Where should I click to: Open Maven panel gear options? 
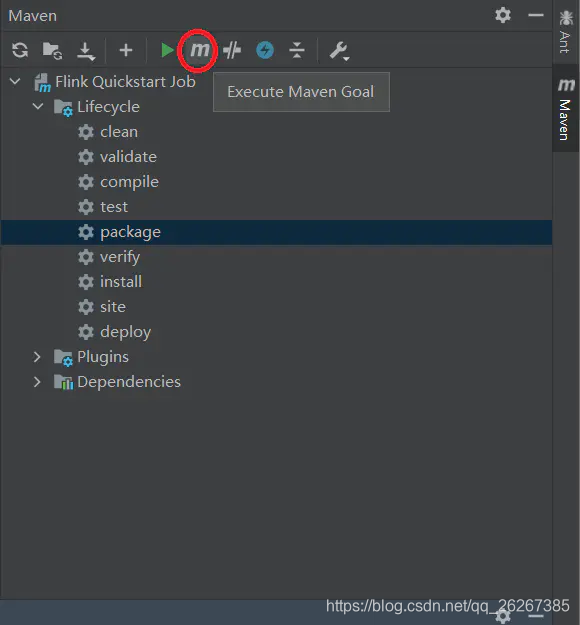click(503, 15)
